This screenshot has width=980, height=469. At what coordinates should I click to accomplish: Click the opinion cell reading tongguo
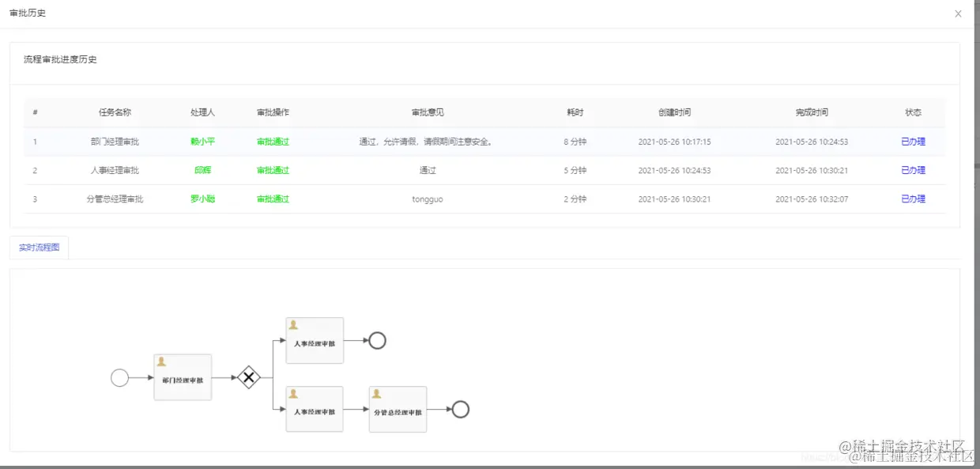[x=428, y=199]
